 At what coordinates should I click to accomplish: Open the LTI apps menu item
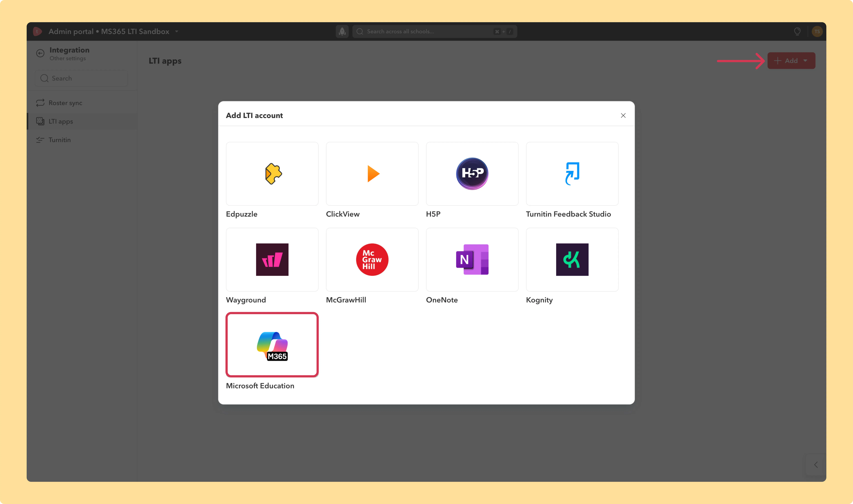[82, 121]
